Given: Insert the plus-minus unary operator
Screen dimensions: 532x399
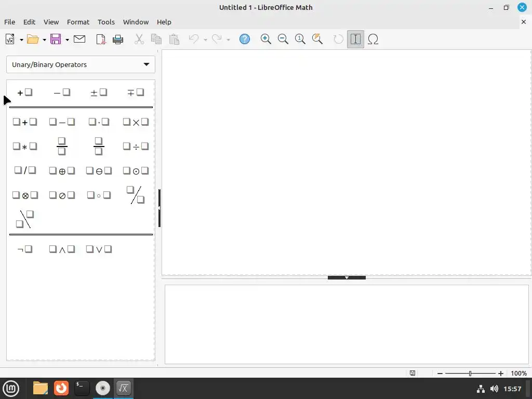Looking at the screenshot, I should point(99,92).
